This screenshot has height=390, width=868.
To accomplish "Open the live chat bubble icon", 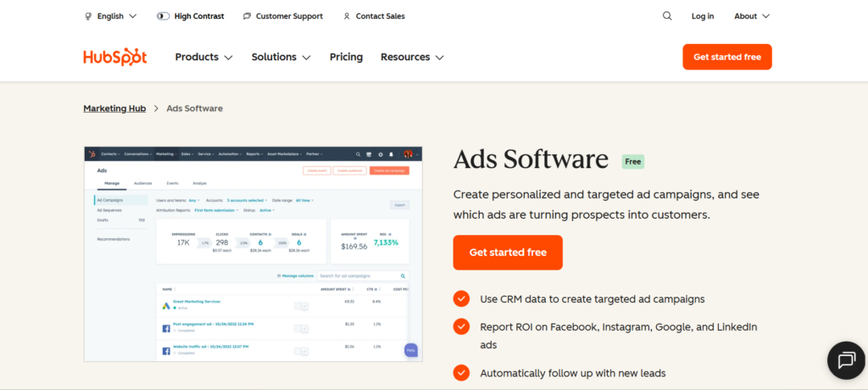I will (x=847, y=360).
